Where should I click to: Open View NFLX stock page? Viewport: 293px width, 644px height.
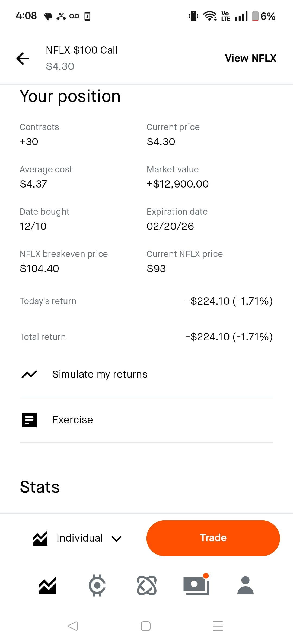pos(250,58)
